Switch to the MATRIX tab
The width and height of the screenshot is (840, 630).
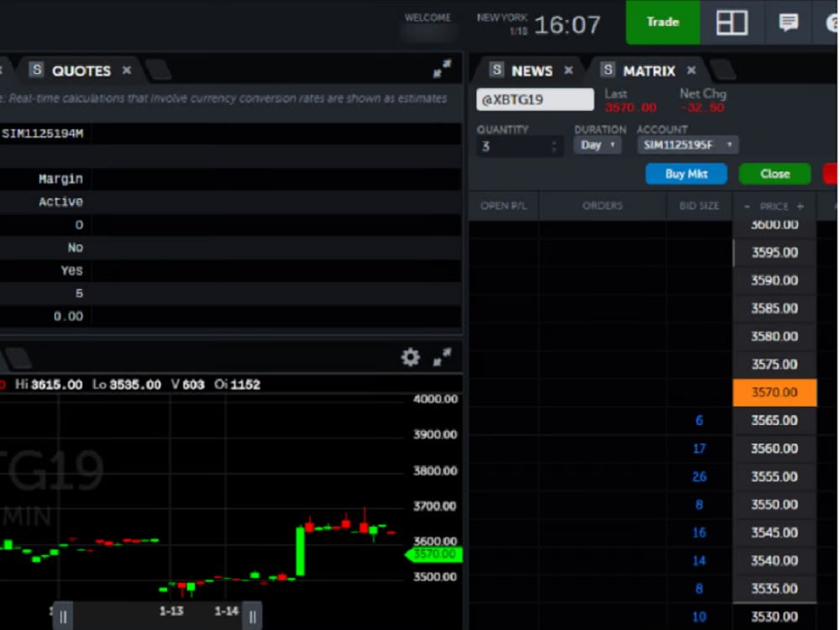[648, 71]
